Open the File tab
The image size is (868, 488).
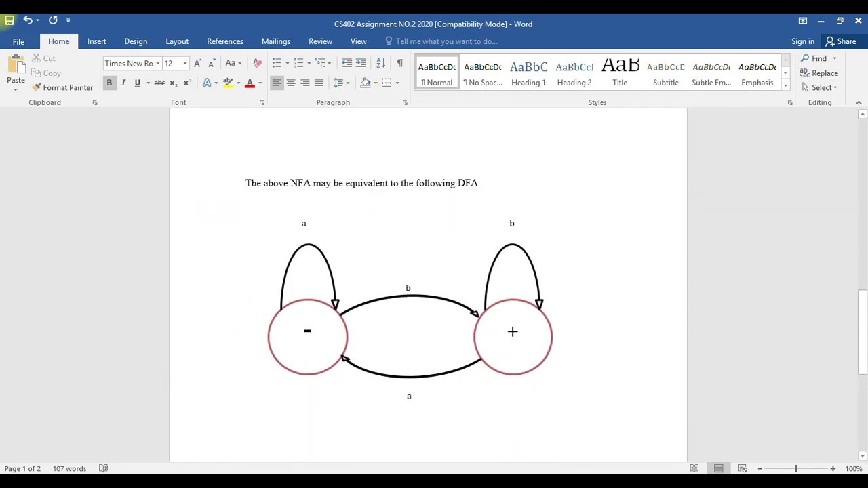click(x=18, y=41)
